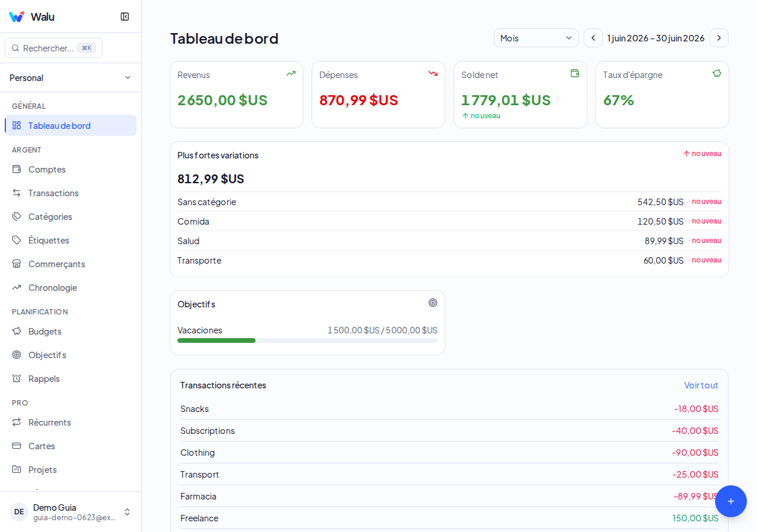Click the Vacaciones goal progress bar
Image resolution: width=757 pixels, height=532 pixels.
click(x=308, y=340)
